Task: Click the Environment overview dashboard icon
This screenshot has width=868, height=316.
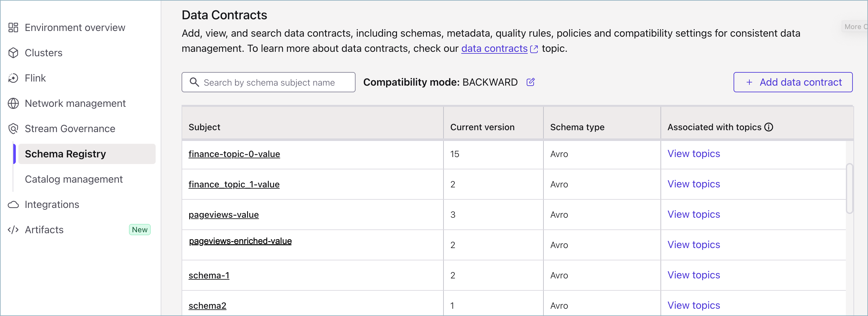Action: click(x=13, y=27)
